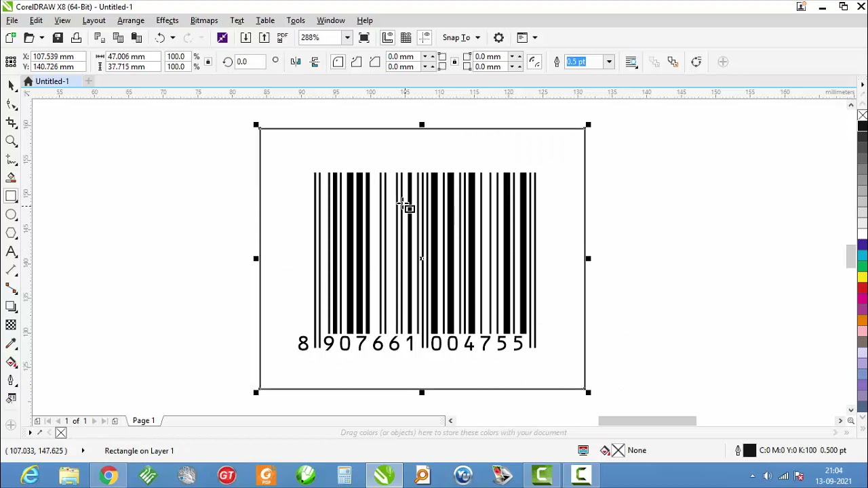Expand the application launcher dropdown arrow
Viewport: 868px width, 488px height.
click(x=534, y=37)
